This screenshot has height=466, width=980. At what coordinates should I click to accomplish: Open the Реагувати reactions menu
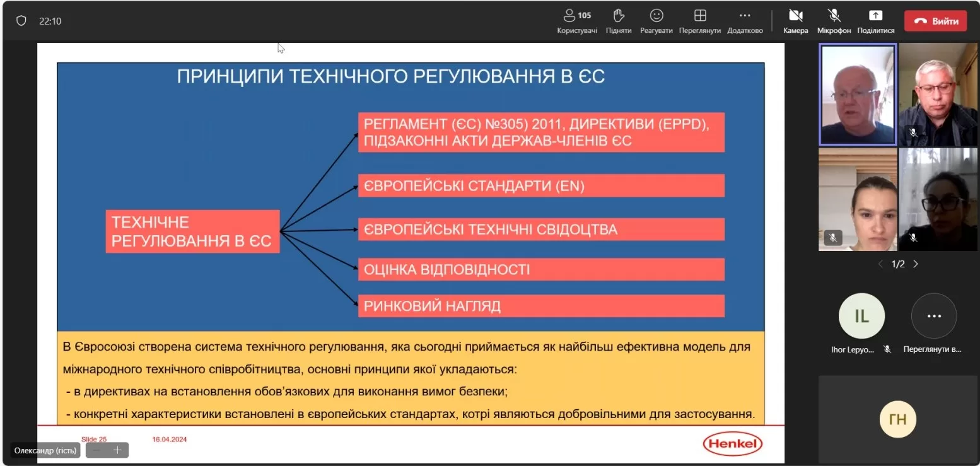coord(656,21)
